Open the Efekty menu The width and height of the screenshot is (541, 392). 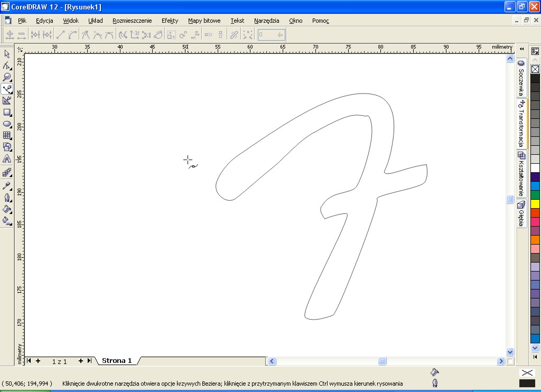[x=170, y=21]
